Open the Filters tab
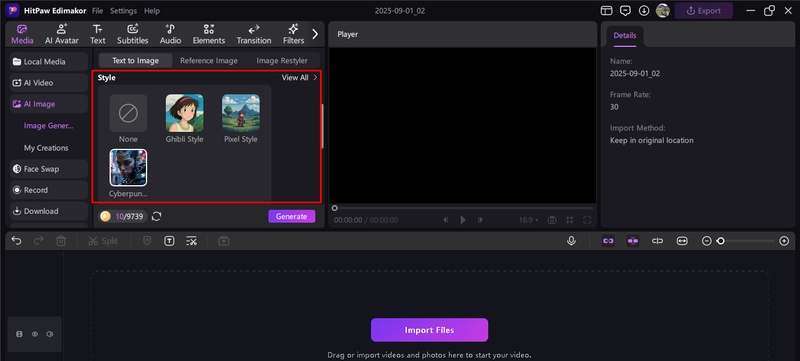This screenshot has height=361, width=800. (293, 34)
